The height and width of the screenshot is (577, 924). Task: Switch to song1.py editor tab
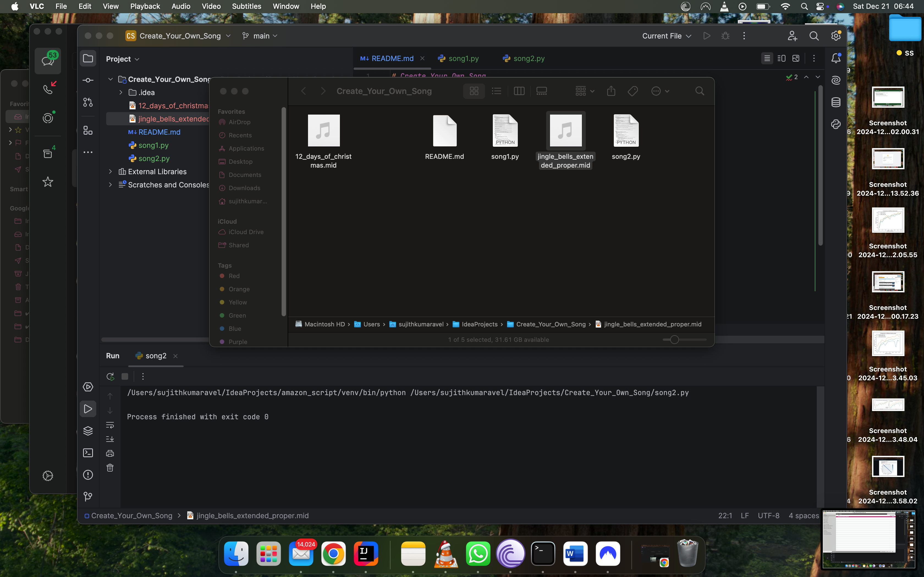(463, 58)
